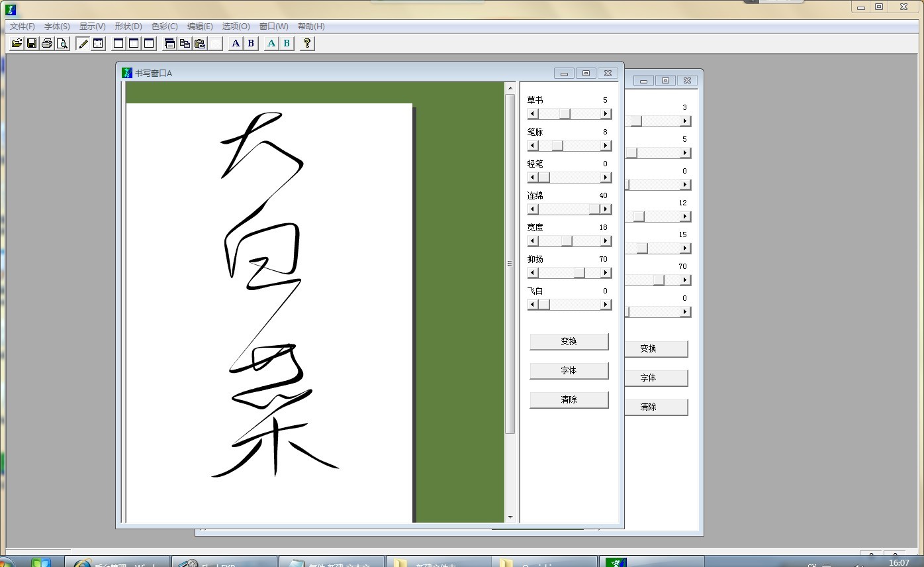Open the 字体(S) menu
The image size is (924, 567).
click(57, 26)
